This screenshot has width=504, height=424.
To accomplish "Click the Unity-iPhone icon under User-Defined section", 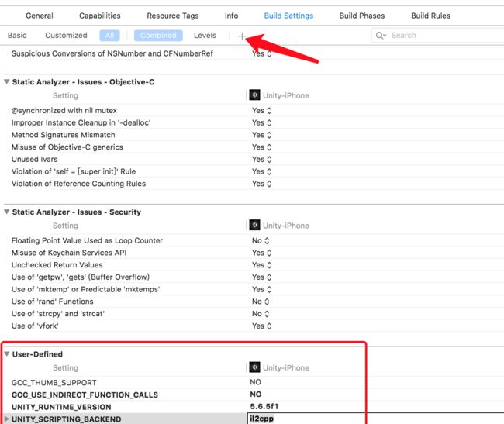I will coord(254,367).
